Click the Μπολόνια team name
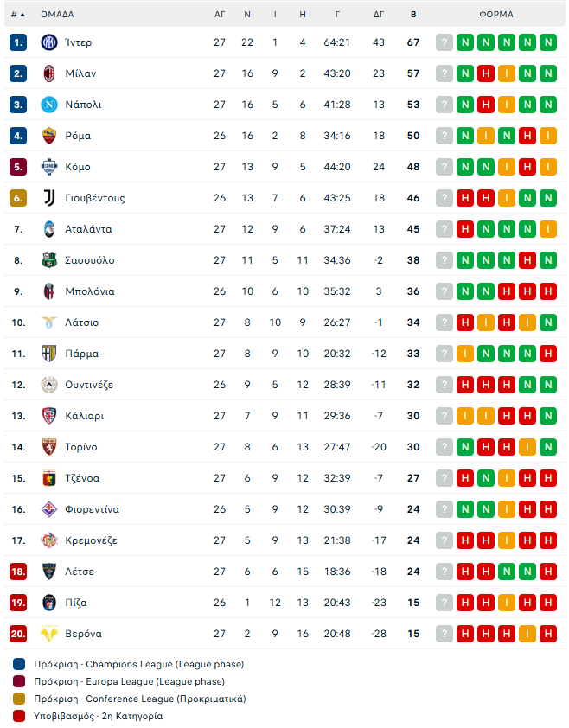Screen dimensions: 569x728 click(90, 291)
